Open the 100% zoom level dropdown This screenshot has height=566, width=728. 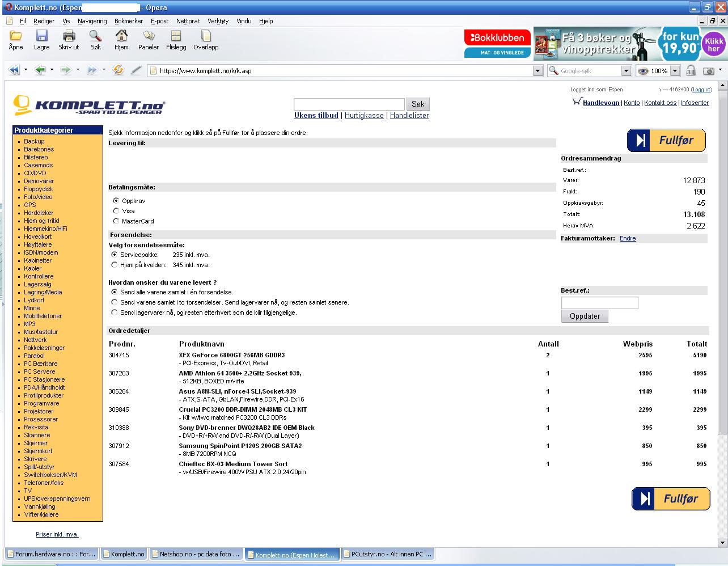(x=675, y=71)
